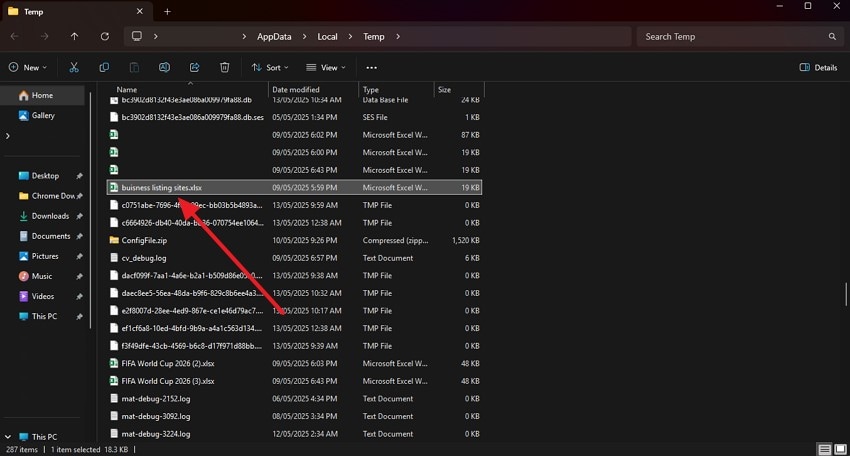The image size is (850, 456).
Task: Click the search magnifier icon
Action: point(832,36)
